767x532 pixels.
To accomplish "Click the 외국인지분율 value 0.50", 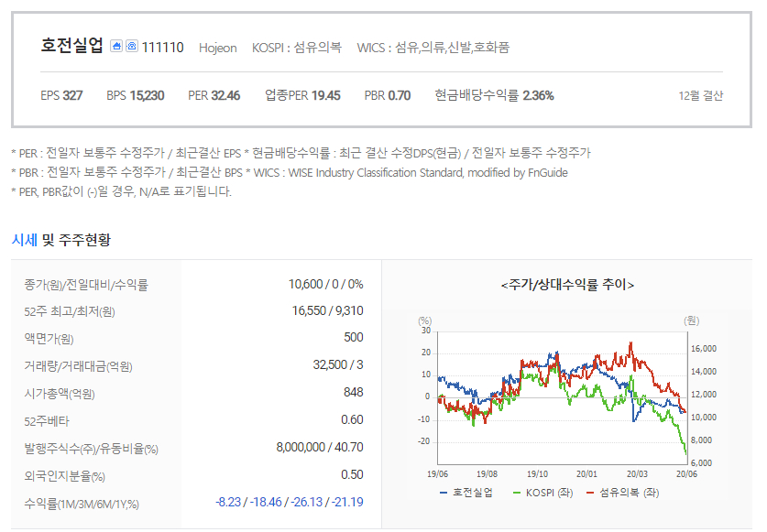I will click(352, 474).
